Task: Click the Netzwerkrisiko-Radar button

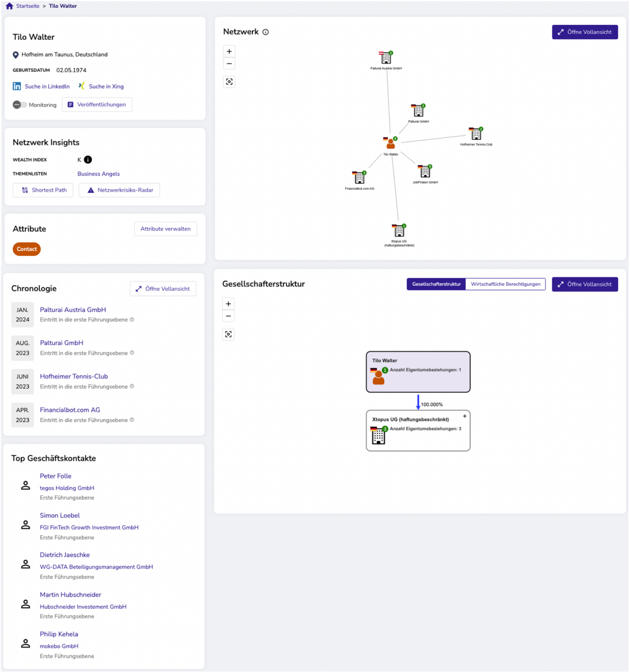Action: [119, 190]
